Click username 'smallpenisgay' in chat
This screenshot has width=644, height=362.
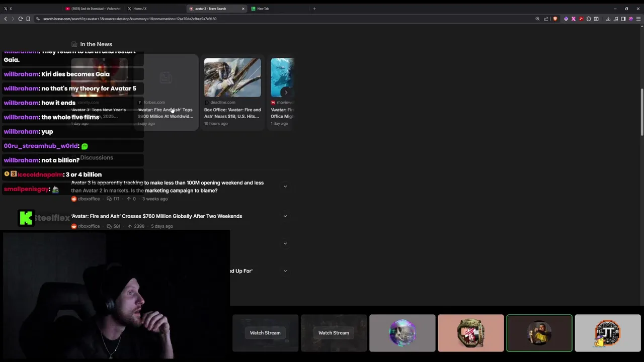26,189
